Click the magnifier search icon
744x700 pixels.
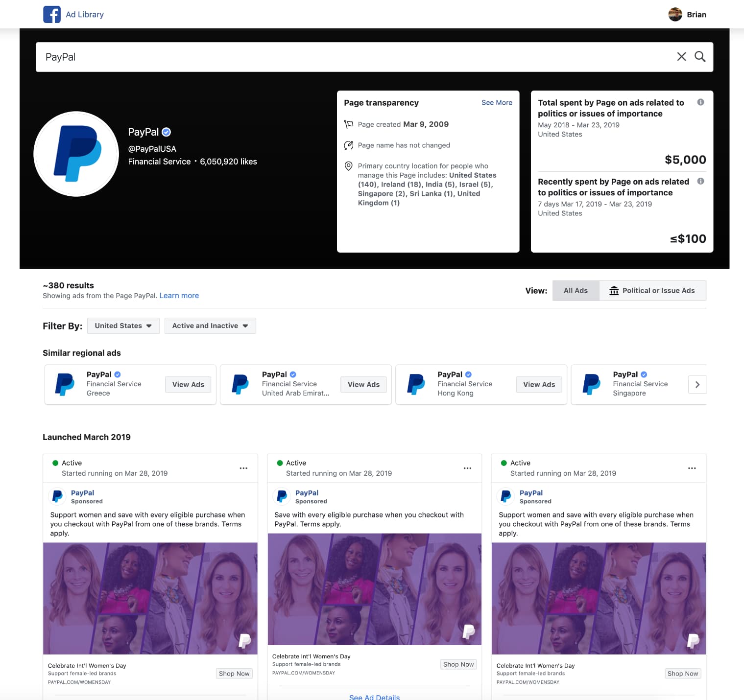[700, 57]
